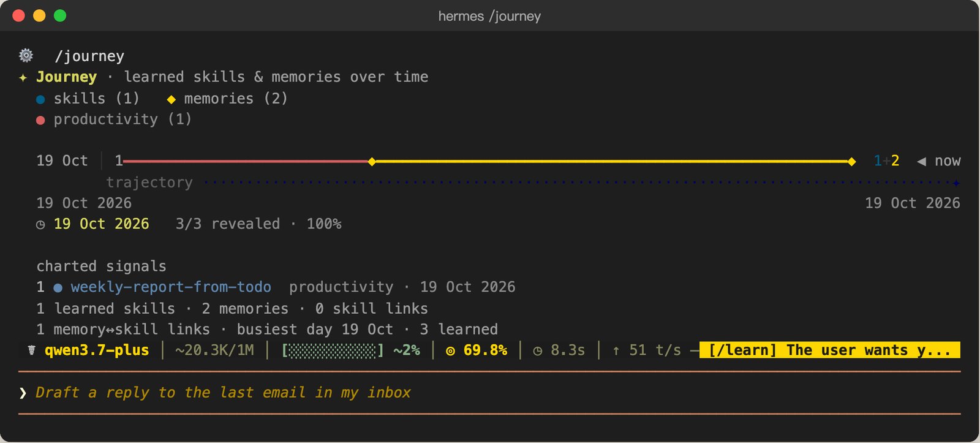The height and width of the screenshot is (443, 980).
Task: Click the up arrow beside 51 t/s
Action: click(616, 350)
